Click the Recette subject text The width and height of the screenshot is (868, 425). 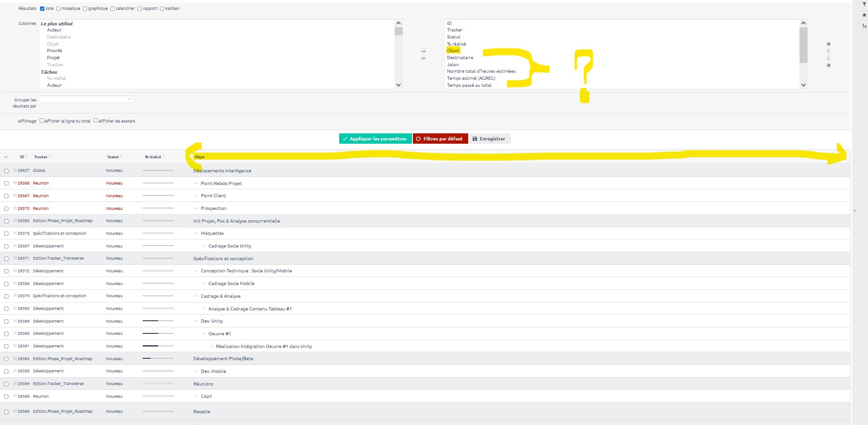pyautogui.click(x=202, y=412)
